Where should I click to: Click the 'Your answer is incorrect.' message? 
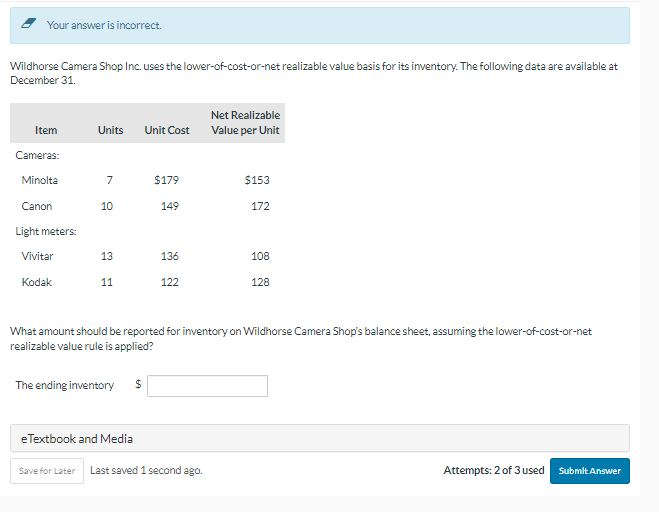click(x=104, y=25)
